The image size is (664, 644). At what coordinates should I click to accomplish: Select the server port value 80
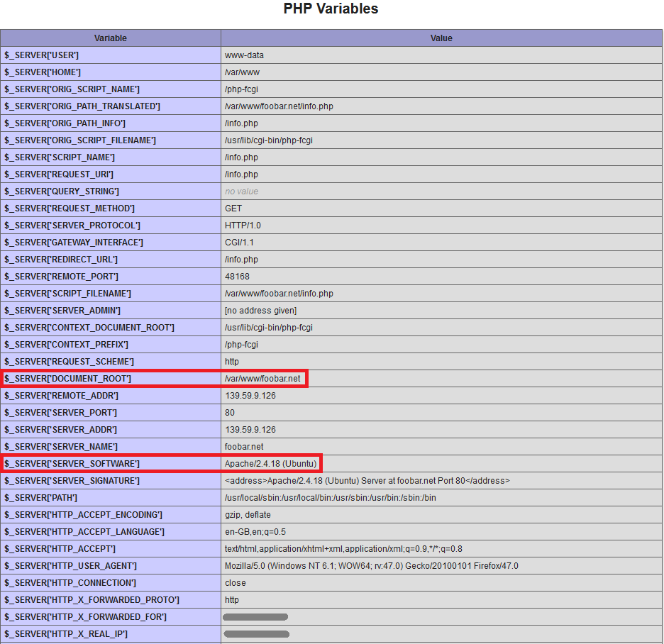[230, 413]
